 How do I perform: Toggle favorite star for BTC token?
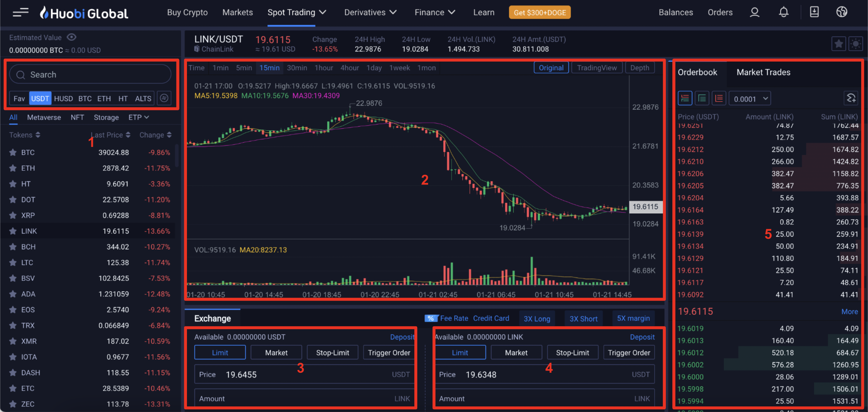click(x=13, y=152)
